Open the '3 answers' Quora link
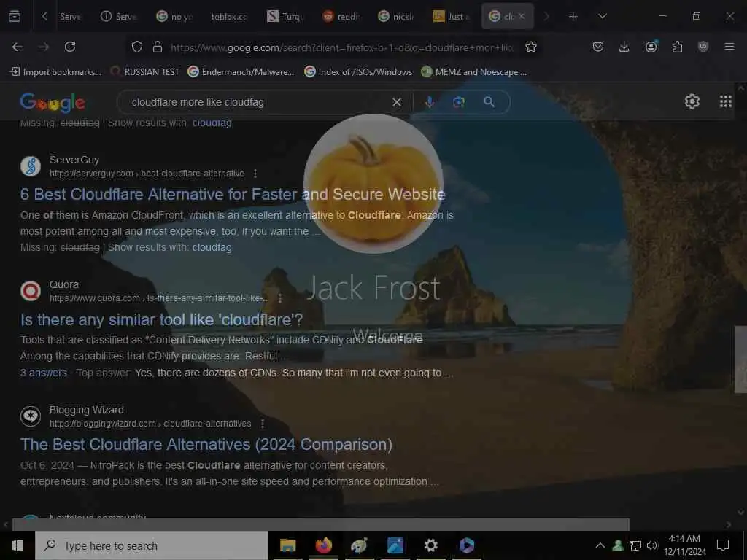Image resolution: width=747 pixels, height=560 pixels. pyautogui.click(x=43, y=373)
